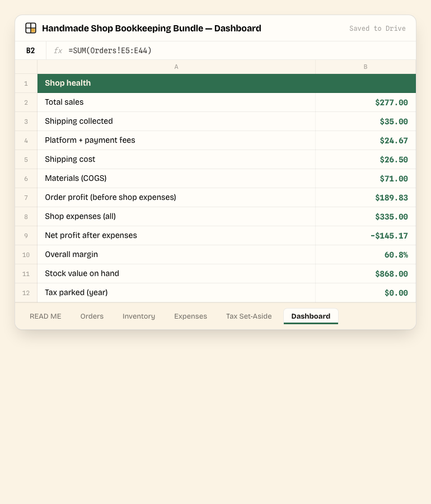Open the Expenses sheet tab
The image size is (431, 504).
click(190, 316)
